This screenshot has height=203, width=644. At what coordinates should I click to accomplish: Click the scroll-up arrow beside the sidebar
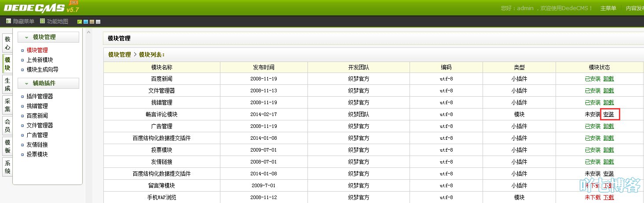pos(89,32)
